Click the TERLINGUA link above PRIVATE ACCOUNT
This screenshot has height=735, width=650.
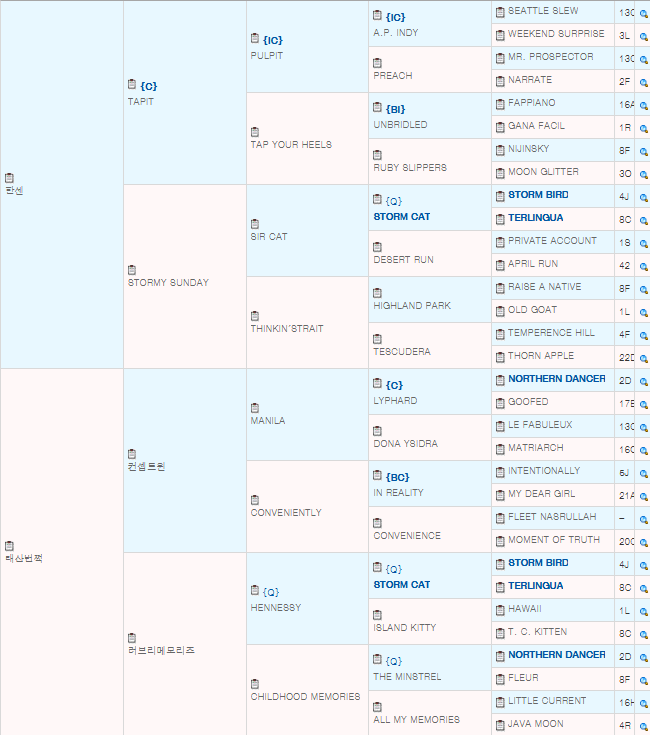click(536, 218)
